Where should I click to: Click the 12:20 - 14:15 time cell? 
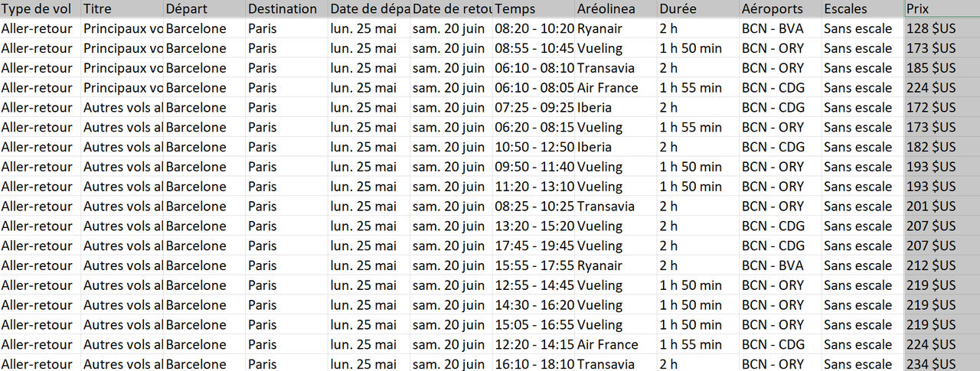coord(534,345)
